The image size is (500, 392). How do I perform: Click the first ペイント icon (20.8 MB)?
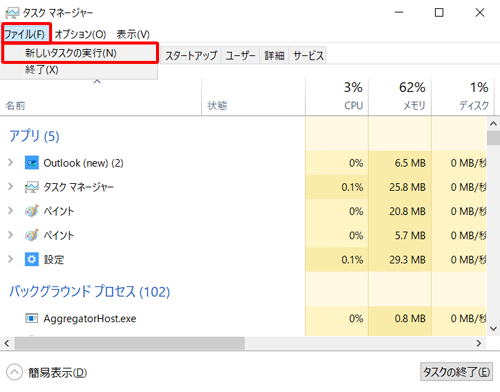32,211
